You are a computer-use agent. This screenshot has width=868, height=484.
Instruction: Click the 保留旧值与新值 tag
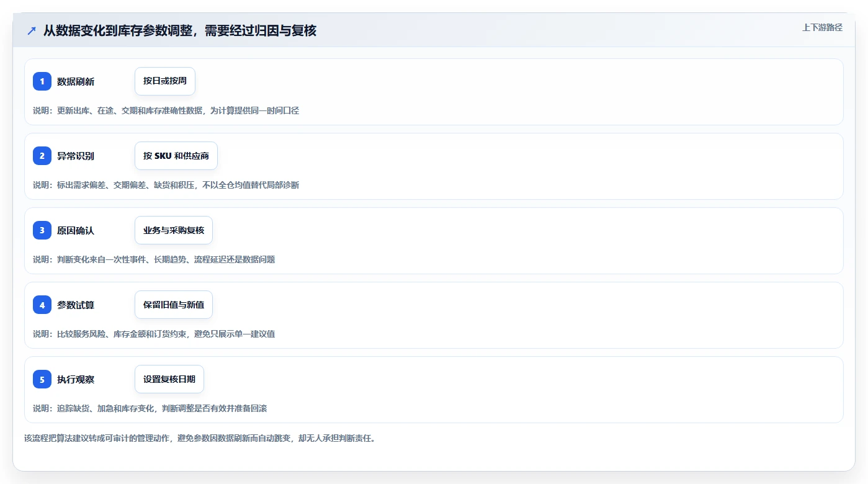click(x=174, y=305)
